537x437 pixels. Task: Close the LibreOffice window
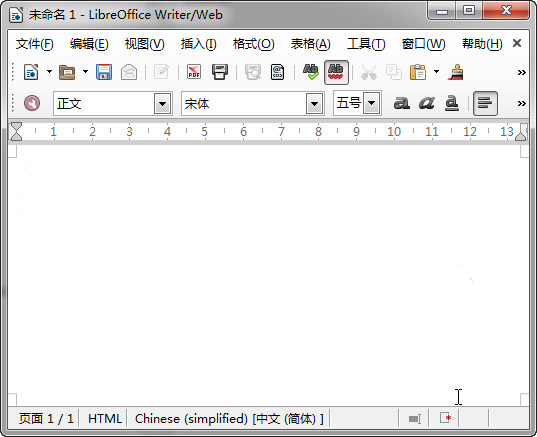click(506, 11)
